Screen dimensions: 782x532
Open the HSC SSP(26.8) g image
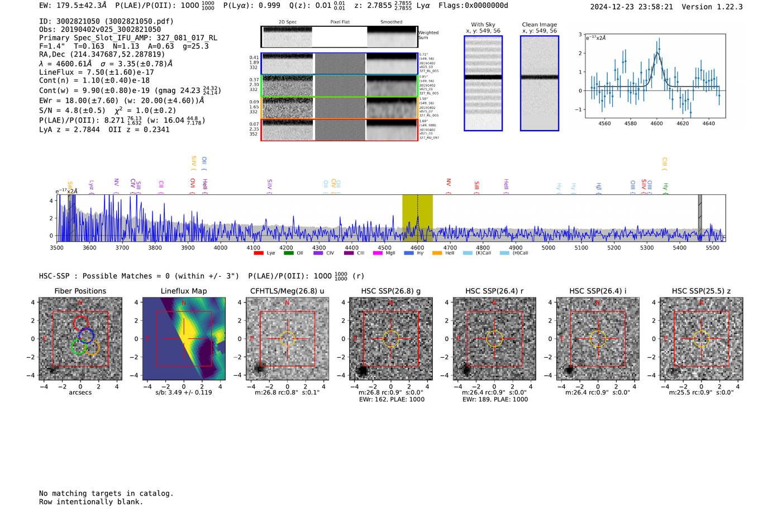point(391,339)
